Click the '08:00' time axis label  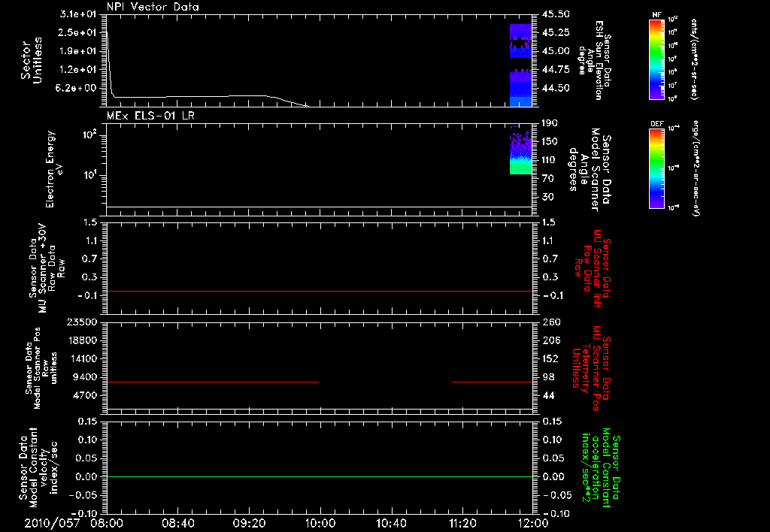107,523
